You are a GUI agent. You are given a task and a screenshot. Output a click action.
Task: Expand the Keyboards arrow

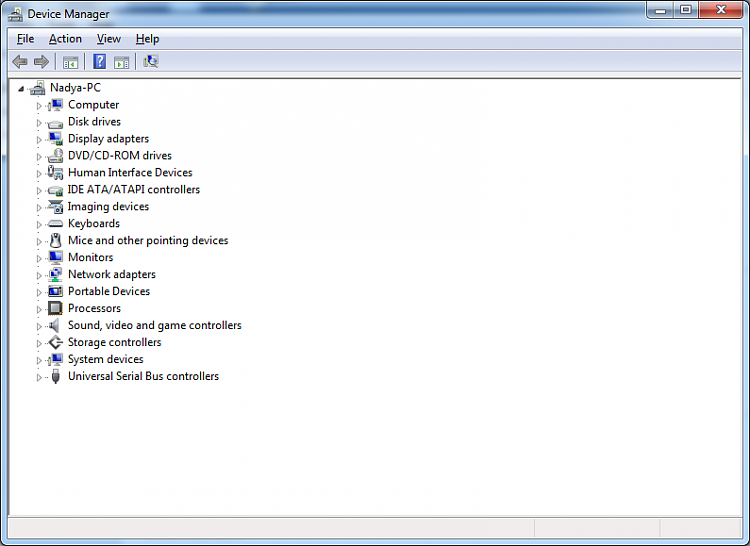39,224
